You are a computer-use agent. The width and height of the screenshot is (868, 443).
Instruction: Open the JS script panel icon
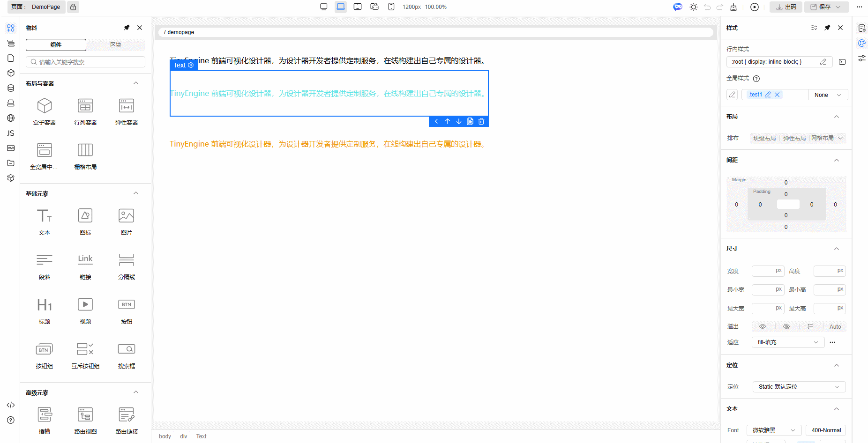[11, 133]
